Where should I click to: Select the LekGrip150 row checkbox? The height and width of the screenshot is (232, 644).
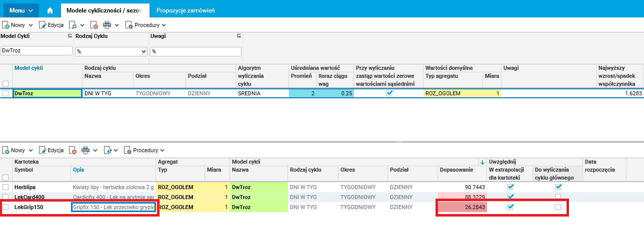[x=5, y=207]
